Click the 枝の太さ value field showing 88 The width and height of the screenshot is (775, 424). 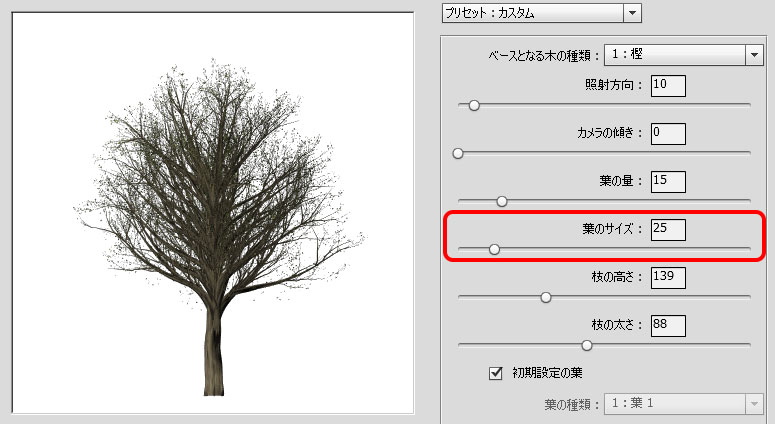click(x=668, y=325)
